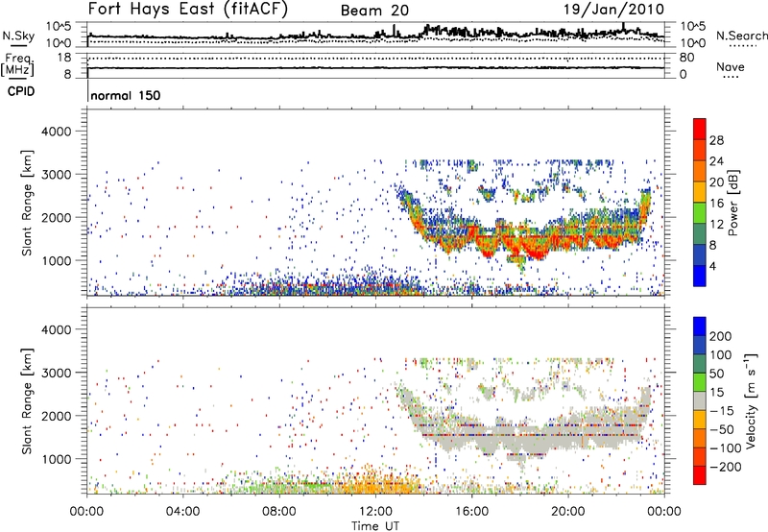Screen dimensions: 768x532
Task: Click the '-200' tick on the velocity colorbar
Action: [x=726, y=467]
